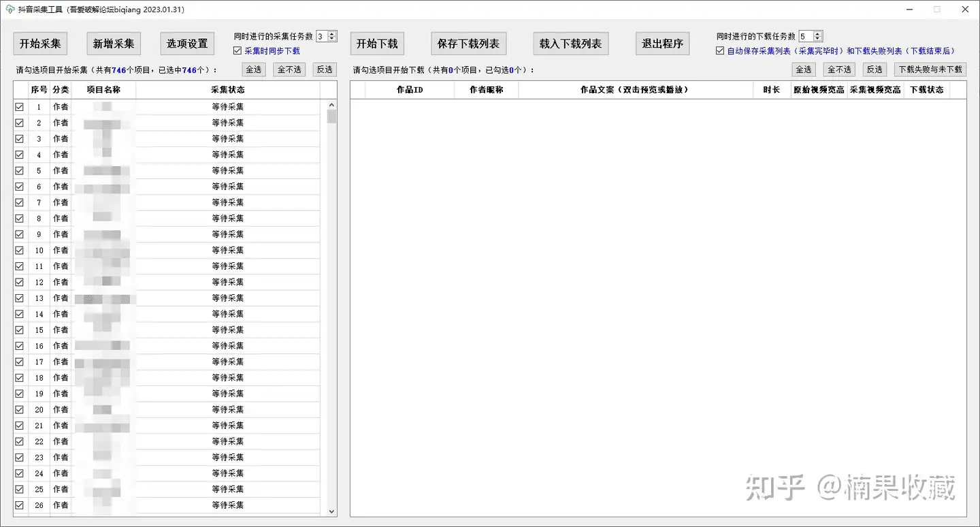This screenshot has height=527, width=980.
Task: Uncheck the checkbox in row 21
Action: (19, 426)
